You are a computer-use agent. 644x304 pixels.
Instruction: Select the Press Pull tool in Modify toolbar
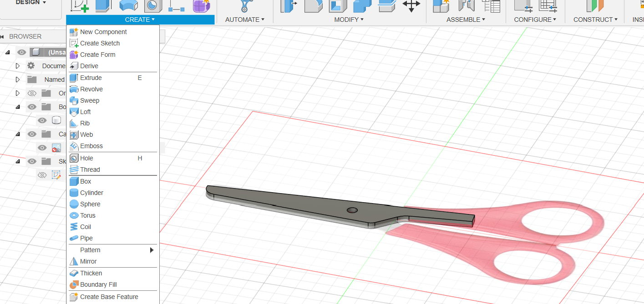pos(288,5)
